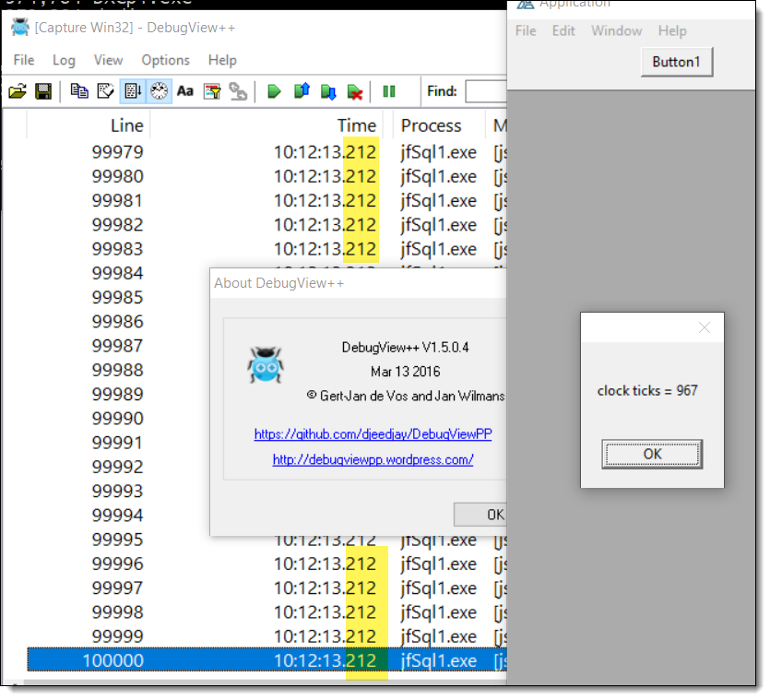Click the open file folder icon
Screen dimensions: 770x700
pyautogui.click(x=17, y=91)
